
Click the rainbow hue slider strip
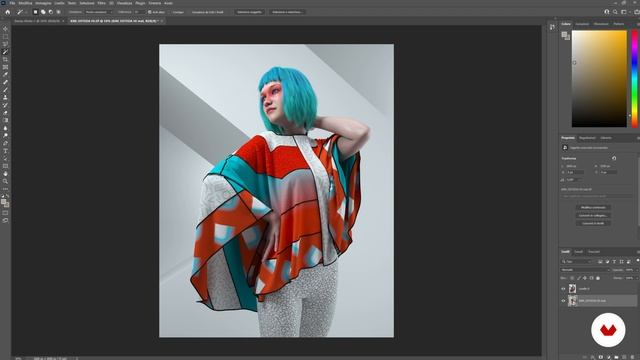point(635,78)
